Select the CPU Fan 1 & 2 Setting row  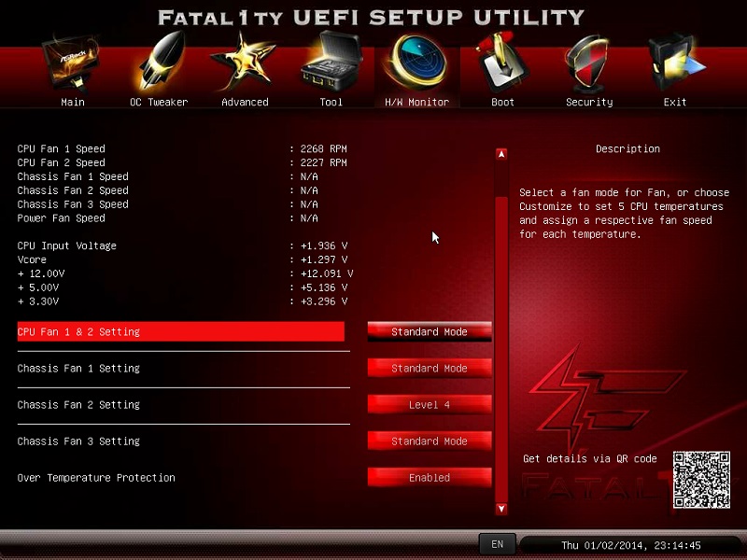[x=180, y=331]
